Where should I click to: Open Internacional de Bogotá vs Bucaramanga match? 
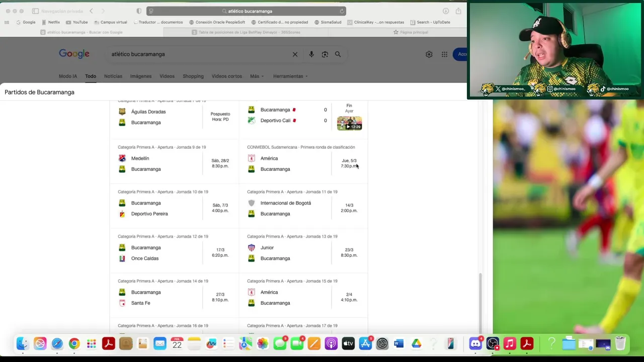[303, 206]
